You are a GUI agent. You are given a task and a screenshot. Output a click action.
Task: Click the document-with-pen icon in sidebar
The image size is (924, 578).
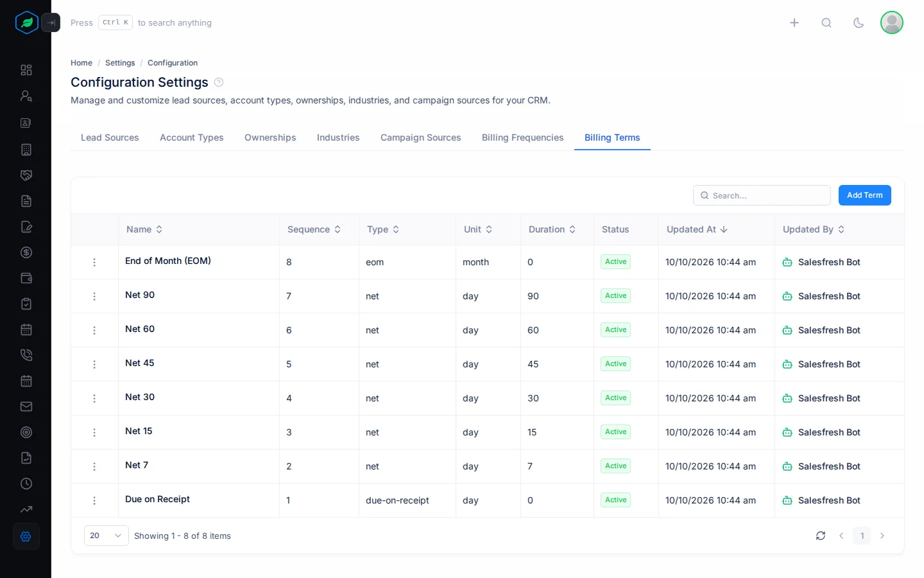(x=26, y=227)
